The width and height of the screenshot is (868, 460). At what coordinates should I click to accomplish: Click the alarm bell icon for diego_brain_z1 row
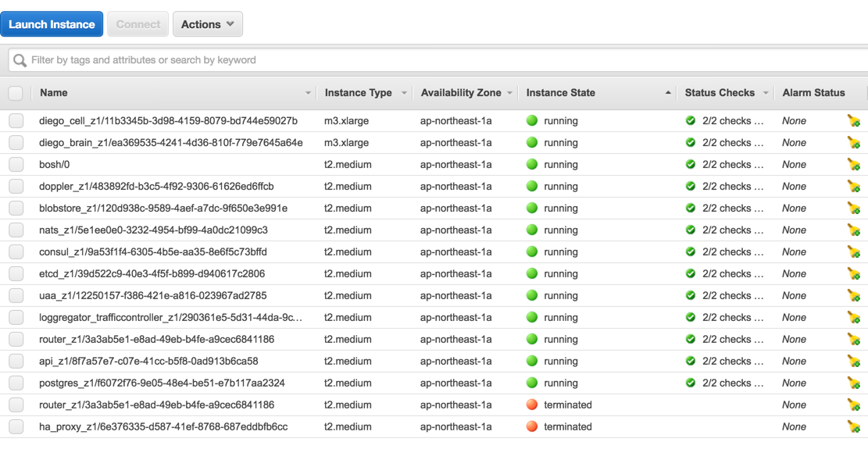854,143
